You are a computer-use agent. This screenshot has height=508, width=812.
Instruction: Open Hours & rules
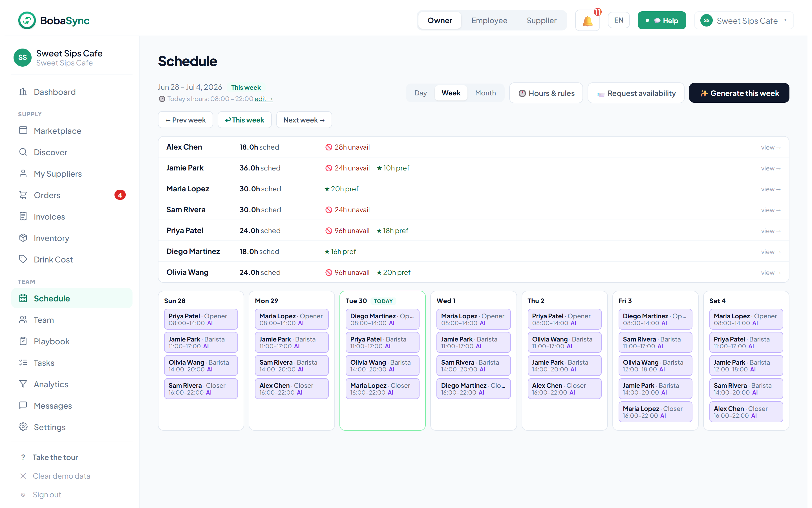click(546, 93)
